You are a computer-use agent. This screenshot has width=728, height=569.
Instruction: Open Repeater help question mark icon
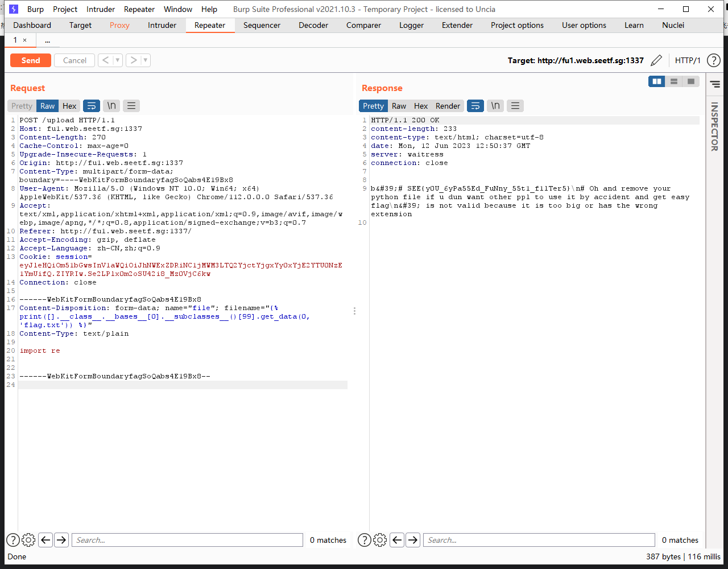(x=714, y=60)
